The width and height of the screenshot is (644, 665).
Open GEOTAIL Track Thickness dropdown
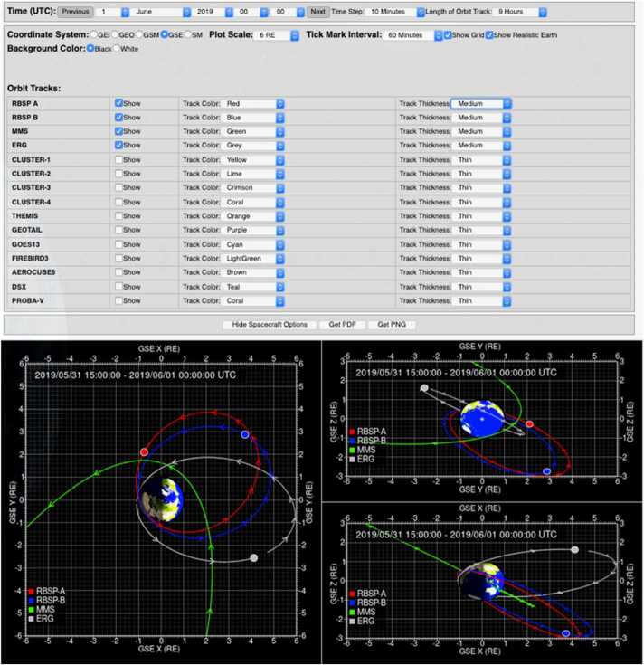[481, 231]
